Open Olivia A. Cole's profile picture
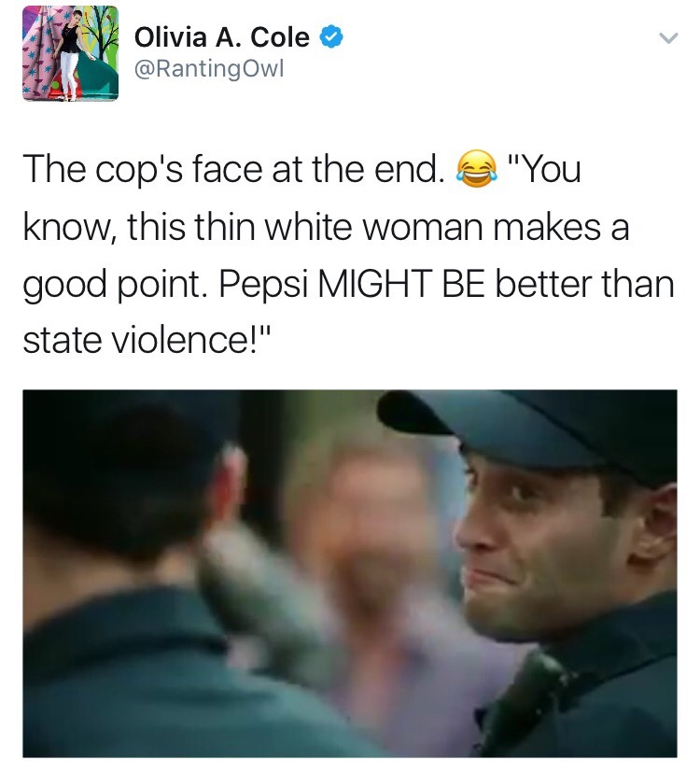Image resolution: width=700 pixels, height=774 pixels. tap(71, 53)
